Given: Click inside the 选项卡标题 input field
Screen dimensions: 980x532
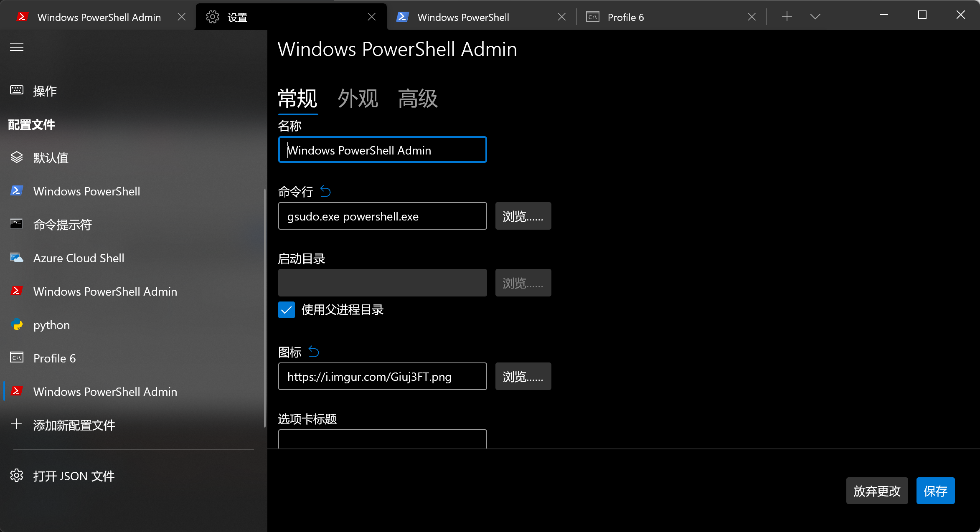Looking at the screenshot, I should (x=382, y=441).
